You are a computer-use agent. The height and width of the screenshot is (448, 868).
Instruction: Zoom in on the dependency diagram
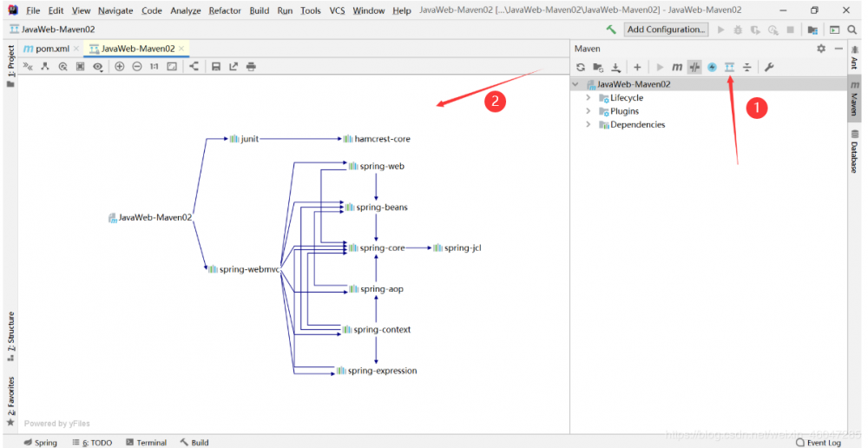[x=120, y=66]
